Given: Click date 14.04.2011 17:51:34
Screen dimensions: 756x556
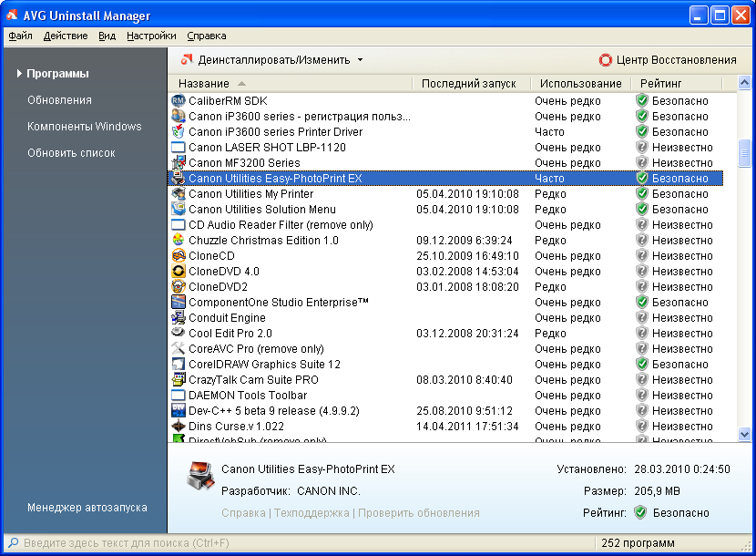Looking at the screenshot, I should tap(467, 426).
